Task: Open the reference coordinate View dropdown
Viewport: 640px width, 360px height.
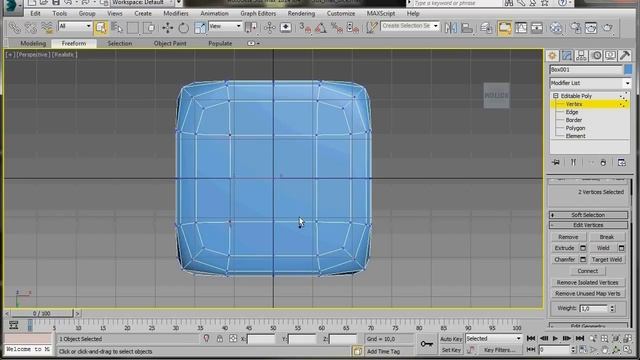Action: tap(225, 26)
